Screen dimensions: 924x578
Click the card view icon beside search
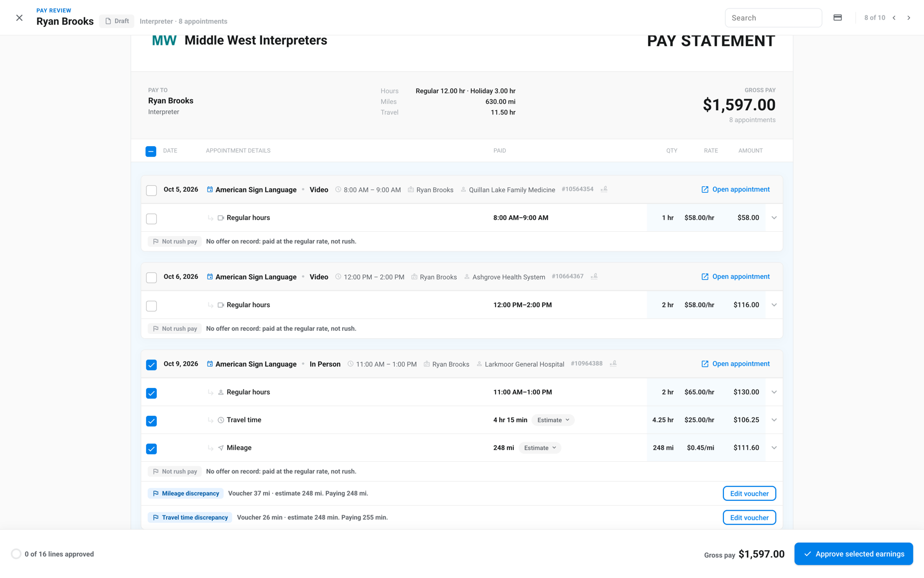coord(837,18)
